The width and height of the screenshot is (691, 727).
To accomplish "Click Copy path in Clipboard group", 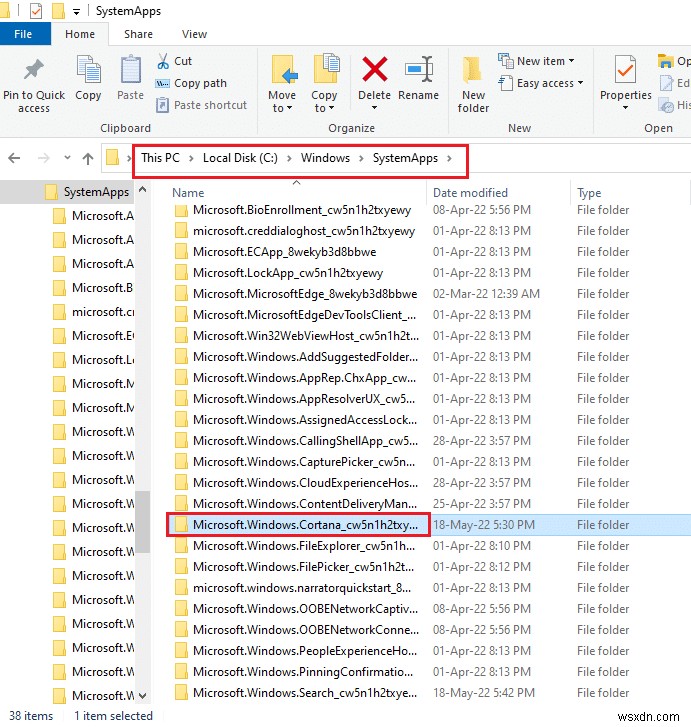I will click(191, 83).
